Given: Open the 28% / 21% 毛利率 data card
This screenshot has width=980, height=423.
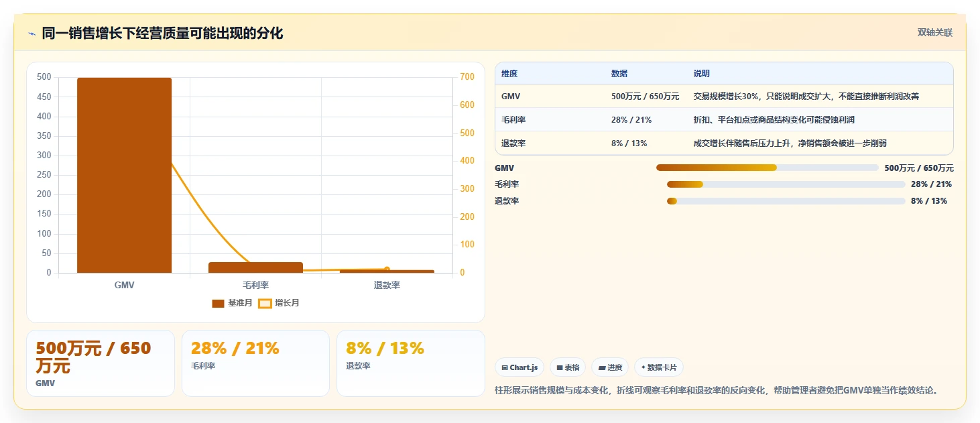Looking at the screenshot, I should click(255, 363).
